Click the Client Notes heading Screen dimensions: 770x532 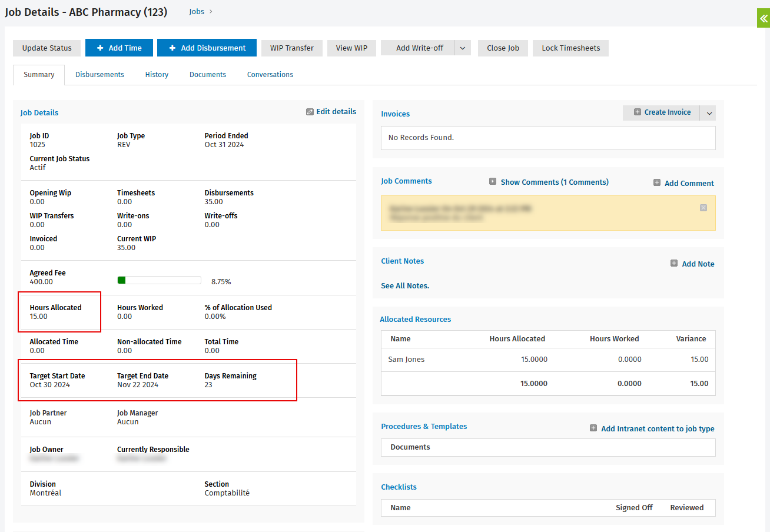pyautogui.click(x=403, y=261)
